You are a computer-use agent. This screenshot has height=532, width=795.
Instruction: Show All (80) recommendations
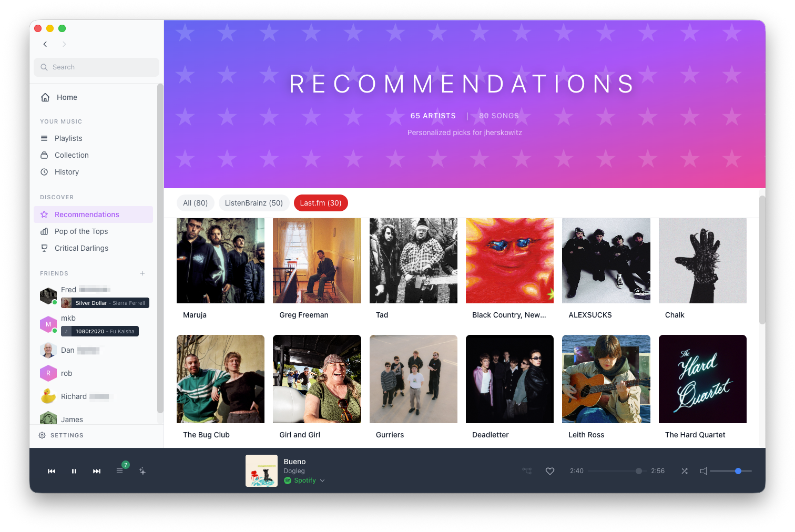click(195, 203)
